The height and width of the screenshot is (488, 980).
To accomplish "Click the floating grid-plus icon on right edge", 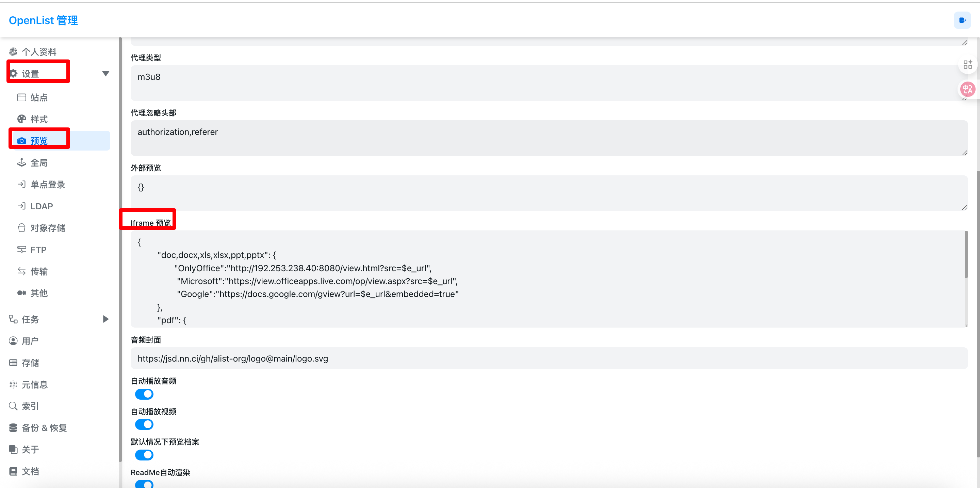I will [x=967, y=64].
